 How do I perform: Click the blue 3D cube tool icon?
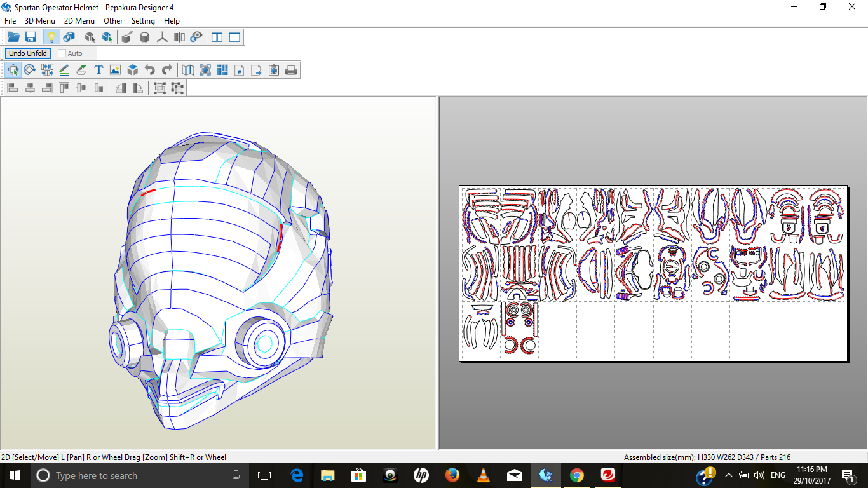pos(132,70)
